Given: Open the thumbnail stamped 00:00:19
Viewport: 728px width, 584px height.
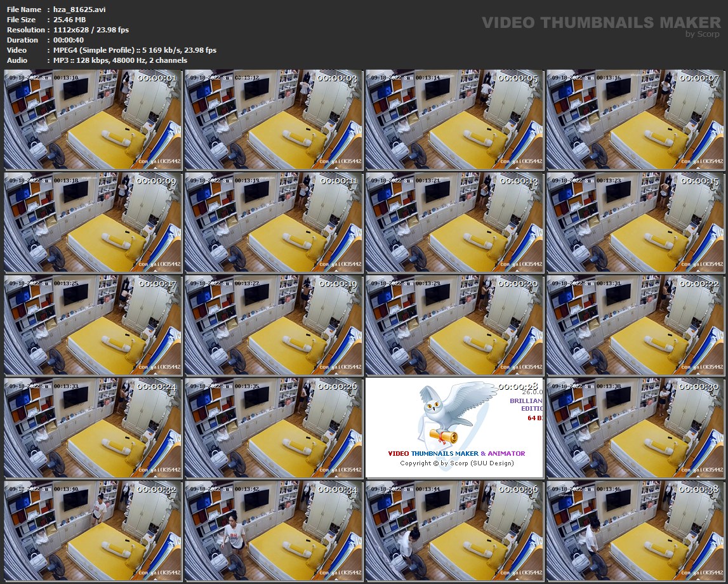Looking at the screenshot, I should pyautogui.click(x=274, y=325).
